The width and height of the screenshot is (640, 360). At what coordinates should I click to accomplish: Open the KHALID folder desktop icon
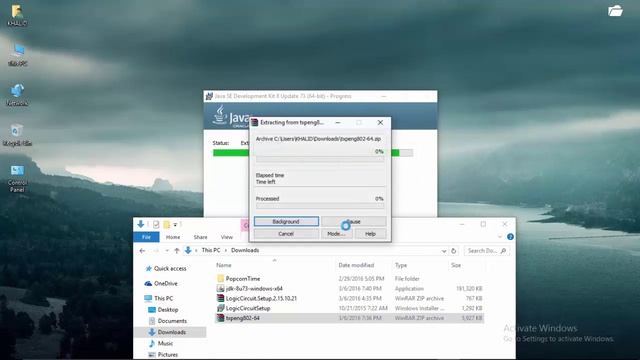tap(17, 15)
